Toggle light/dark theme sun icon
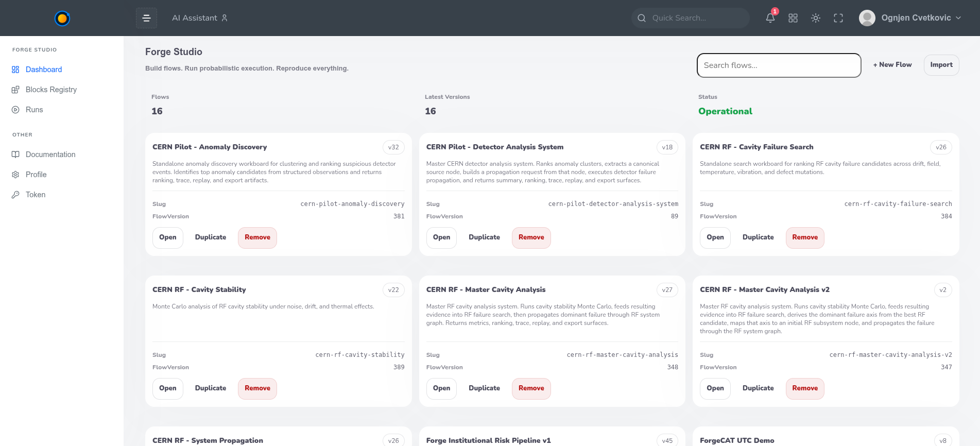Screen dimensions: 980x446 tap(816, 18)
